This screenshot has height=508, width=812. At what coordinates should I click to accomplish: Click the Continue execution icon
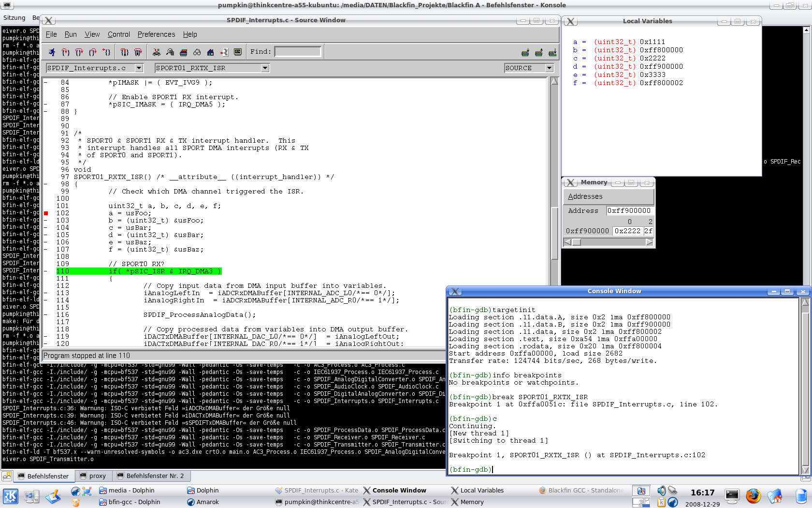pos(106,52)
